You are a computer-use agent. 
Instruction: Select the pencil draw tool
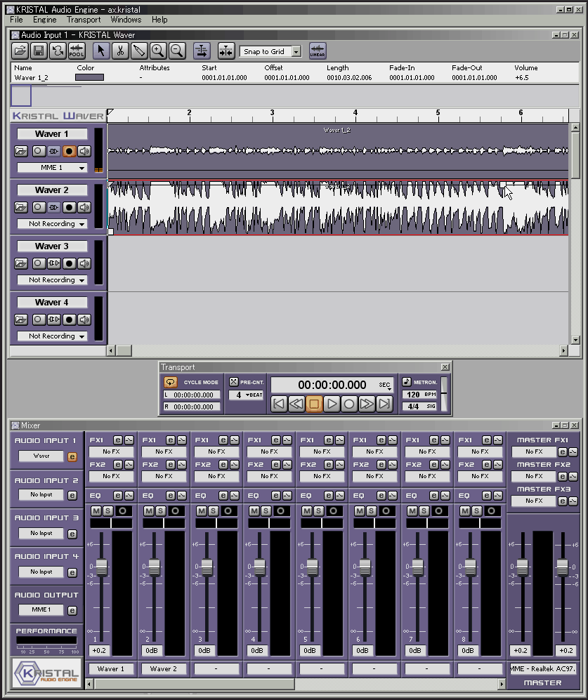[x=139, y=51]
